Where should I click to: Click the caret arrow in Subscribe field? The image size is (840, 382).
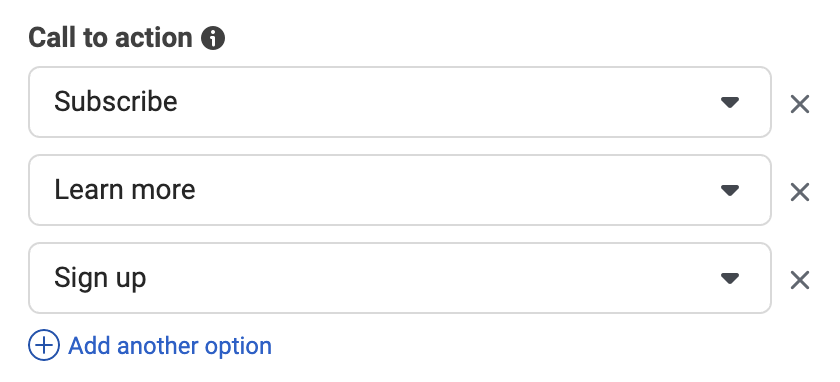point(730,102)
